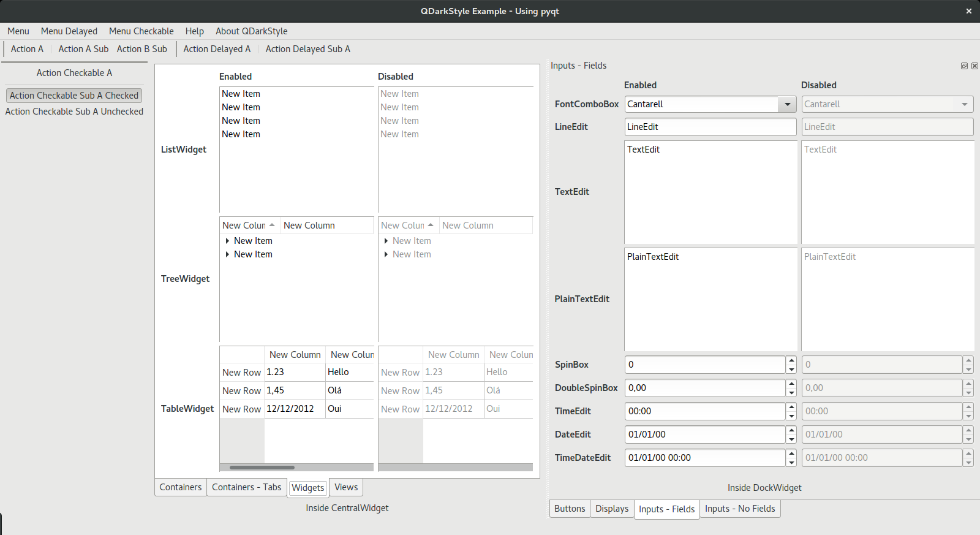
Task: Click Action B Sub in toolbar
Action: point(142,49)
